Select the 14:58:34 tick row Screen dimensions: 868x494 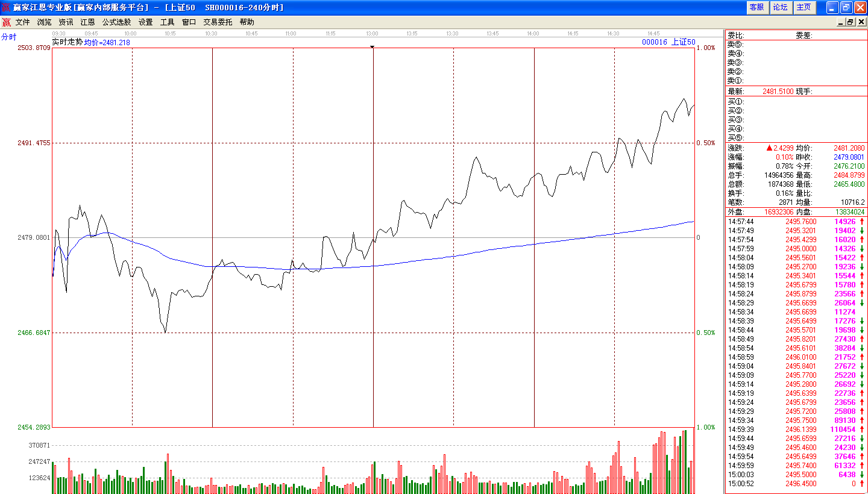coord(796,312)
